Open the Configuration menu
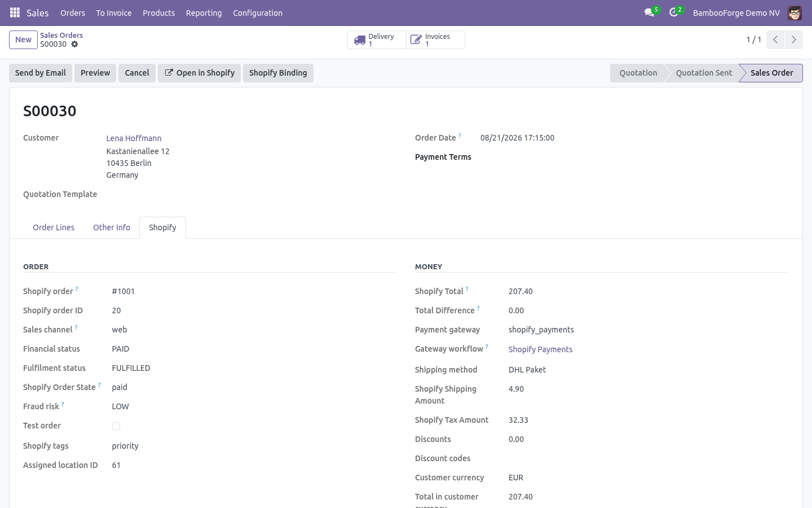The width and height of the screenshot is (812, 508). point(258,12)
